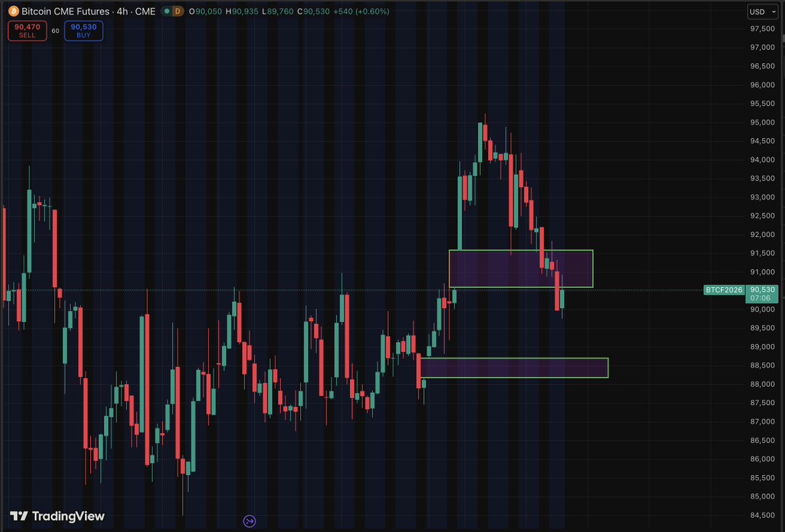This screenshot has height=532, width=785.
Task: Click the current price label 90,530 on price axis
Action: pyautogui.click(x=763, y=289)
